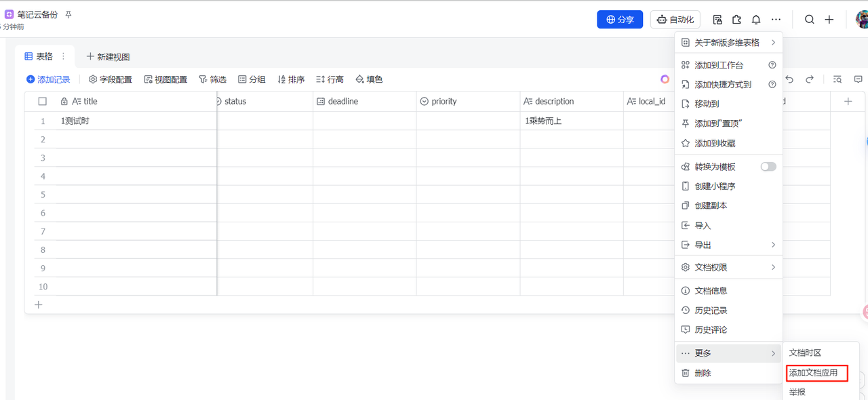Image resolution: width=868 pixels, height=400 pixels.
Task: Click the plus icon below row 10
Action: pyautogui.click(x=39, y=304)
